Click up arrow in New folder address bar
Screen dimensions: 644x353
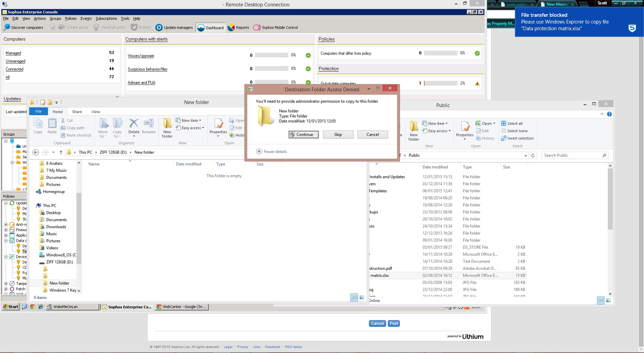[x=61, y=152]
